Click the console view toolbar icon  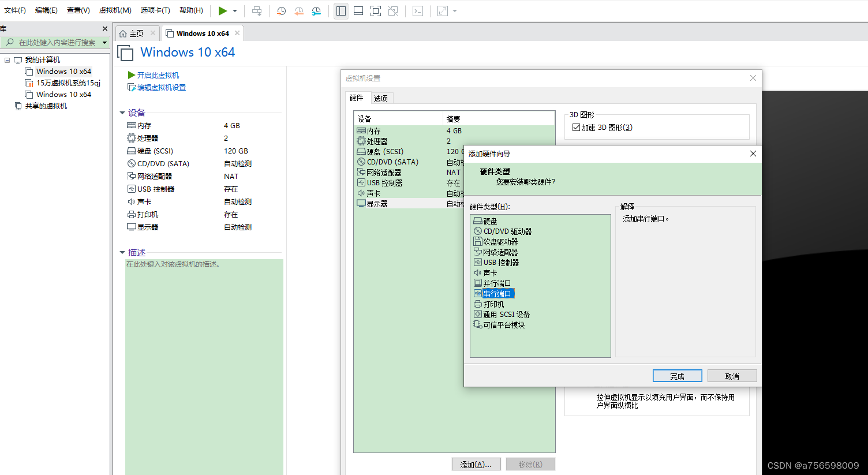point(418,11)
